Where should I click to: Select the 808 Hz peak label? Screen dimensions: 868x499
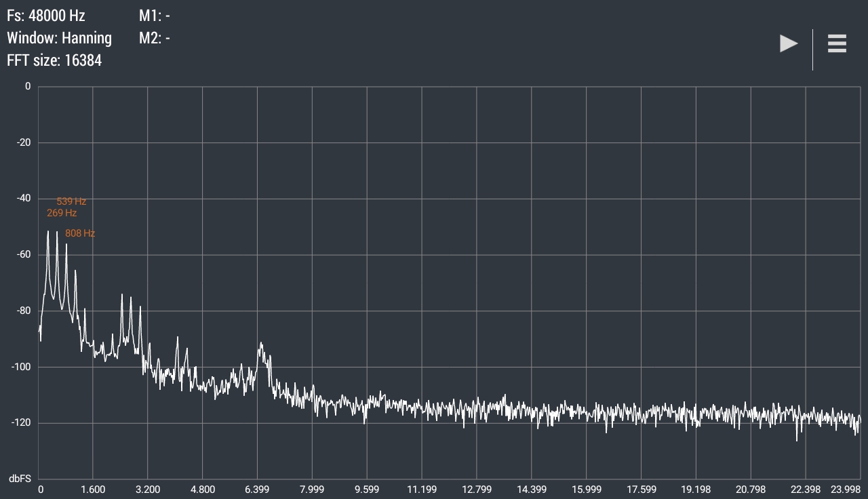pos(80,233)
